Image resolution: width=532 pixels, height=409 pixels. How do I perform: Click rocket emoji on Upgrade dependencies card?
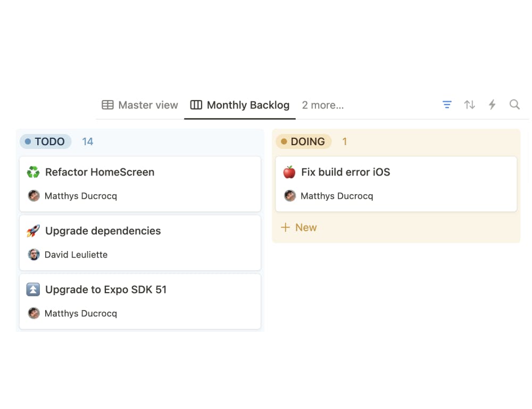click(34, 231)
